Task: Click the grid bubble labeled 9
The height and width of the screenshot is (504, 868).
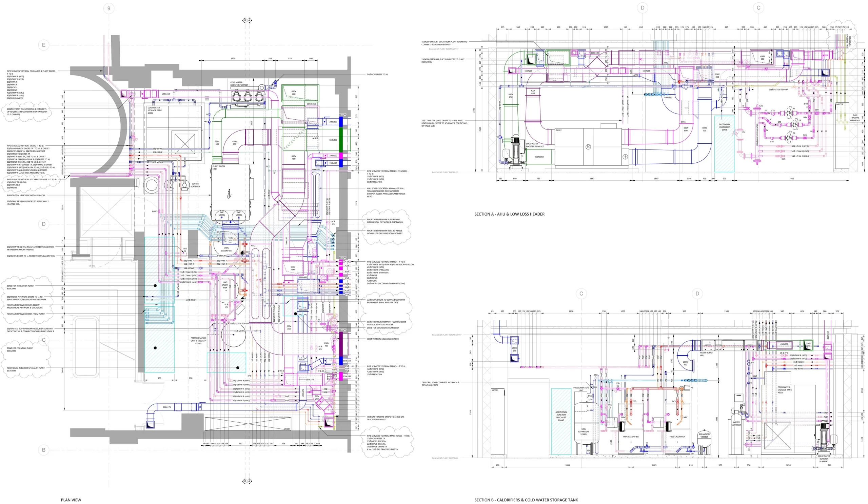Action: tap(109, 8)
